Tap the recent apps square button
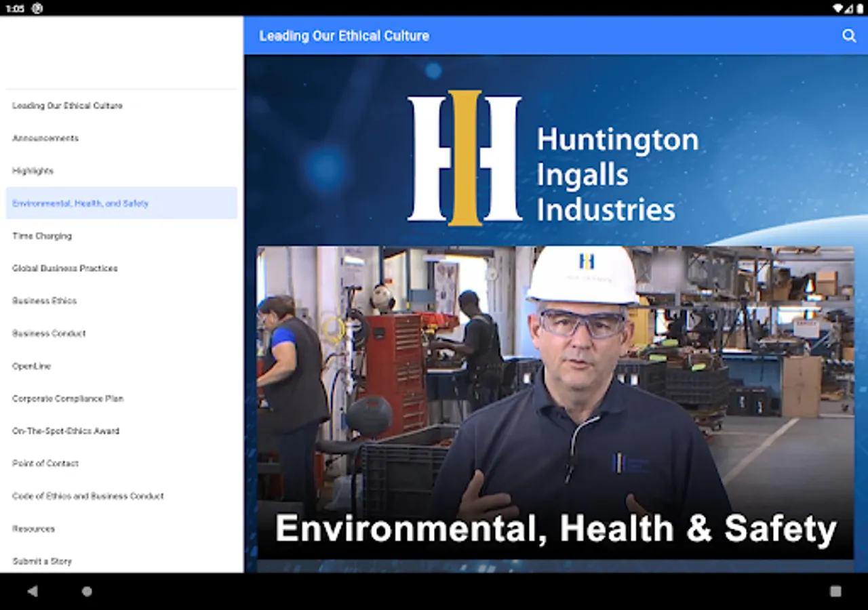Screen dimensions: 868x610 coord(835,592)
